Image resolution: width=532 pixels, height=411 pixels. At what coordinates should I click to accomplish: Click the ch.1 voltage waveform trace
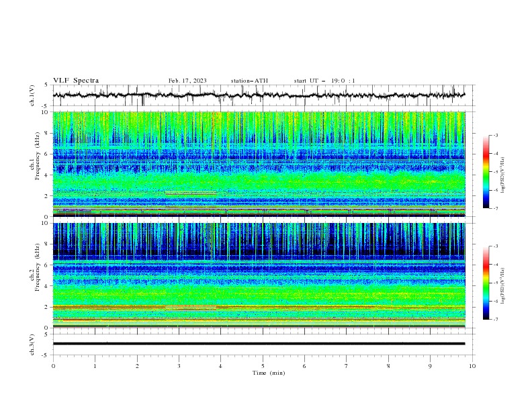coord(259,95)
